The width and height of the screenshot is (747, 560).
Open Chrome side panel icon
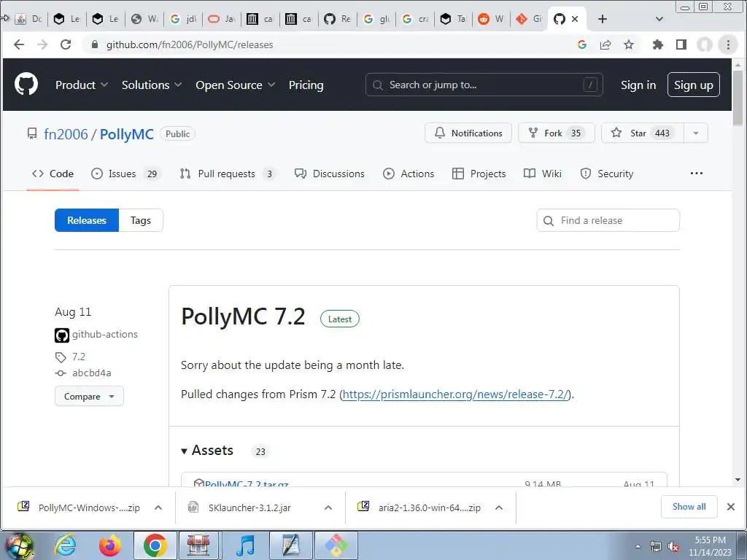click(681, 44)
